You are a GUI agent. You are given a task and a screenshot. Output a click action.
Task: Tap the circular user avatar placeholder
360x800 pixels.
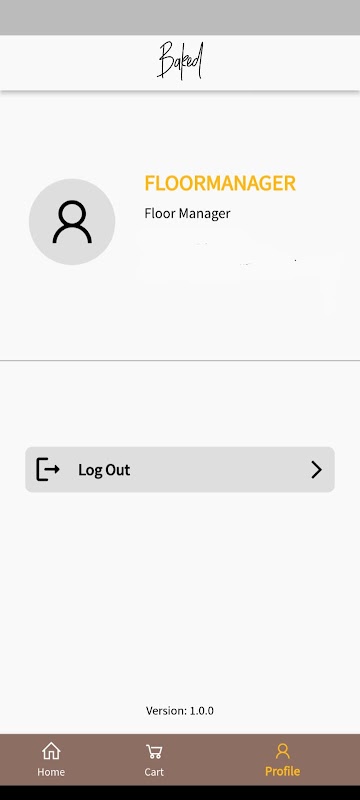72,221
